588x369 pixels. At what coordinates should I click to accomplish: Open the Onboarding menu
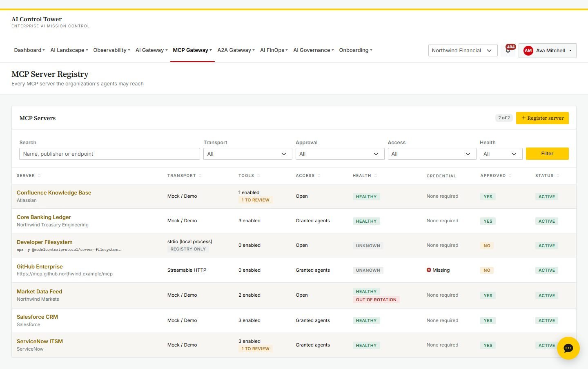356,50
